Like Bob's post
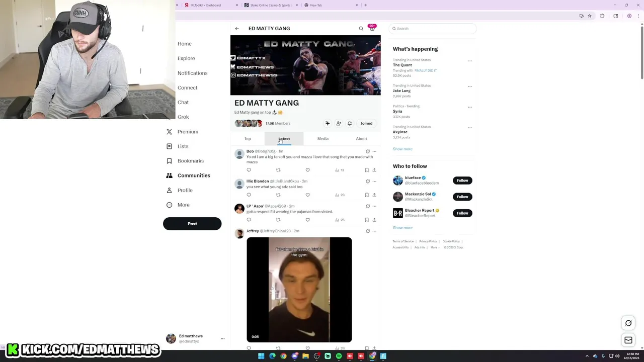Viewport: 644px width, 362px height. [x=308, y=170]
